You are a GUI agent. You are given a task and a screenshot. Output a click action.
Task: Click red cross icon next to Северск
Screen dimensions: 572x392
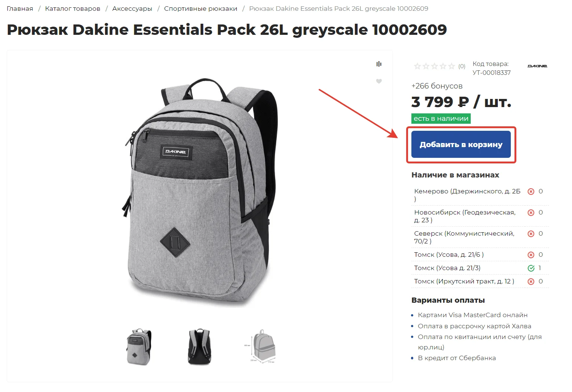pyautogui.click(x=531, y=234)
